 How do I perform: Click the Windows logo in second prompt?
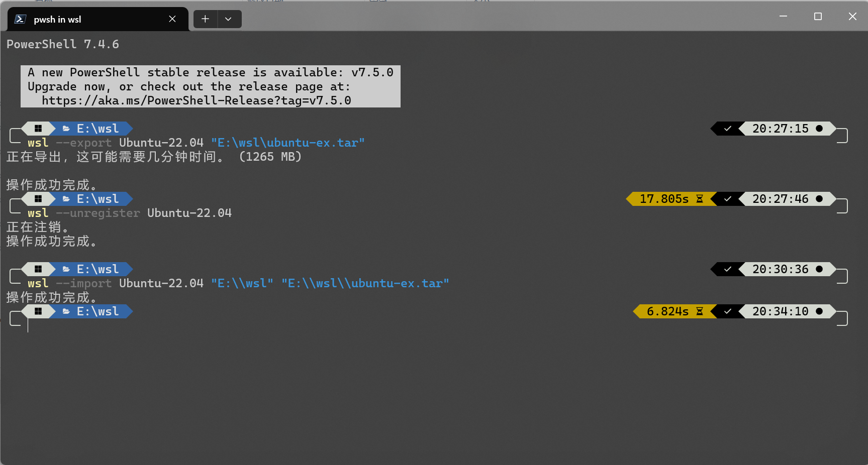tap(38, 199)
